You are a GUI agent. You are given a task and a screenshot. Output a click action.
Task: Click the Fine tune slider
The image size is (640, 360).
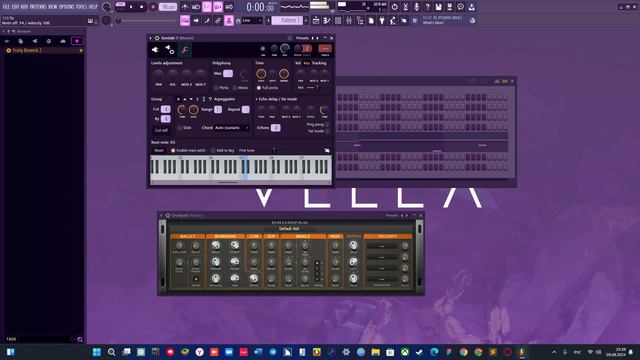274,151
